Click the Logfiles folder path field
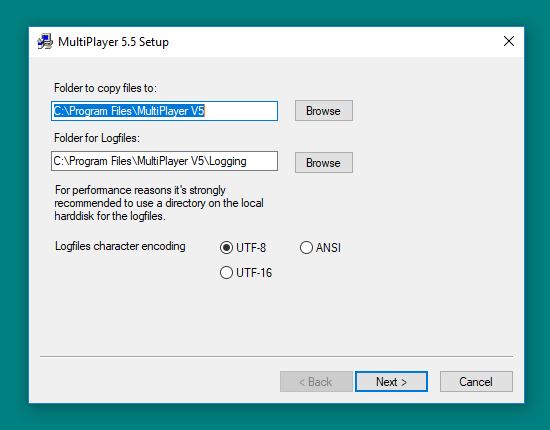550x430 pixels. [164, 161]
